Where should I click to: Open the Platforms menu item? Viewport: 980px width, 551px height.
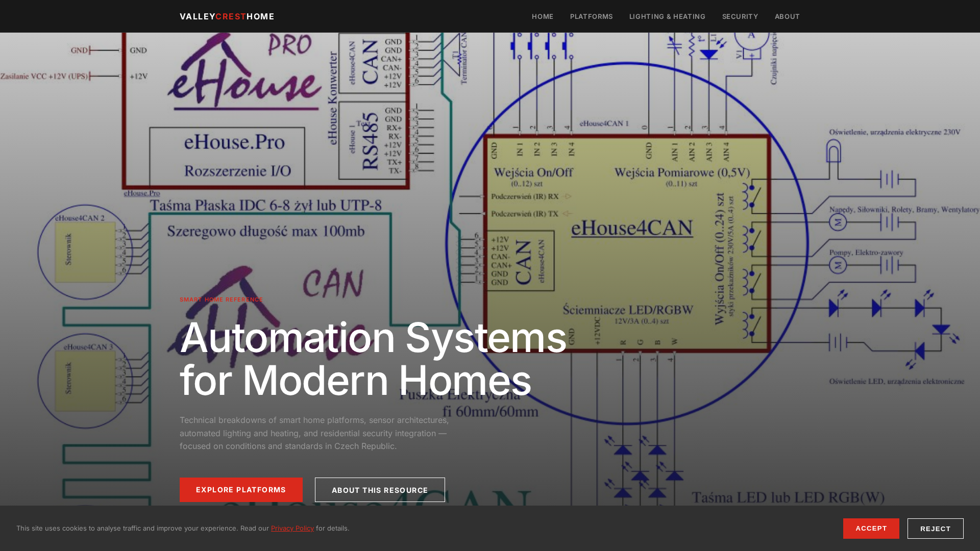(591, 16)
